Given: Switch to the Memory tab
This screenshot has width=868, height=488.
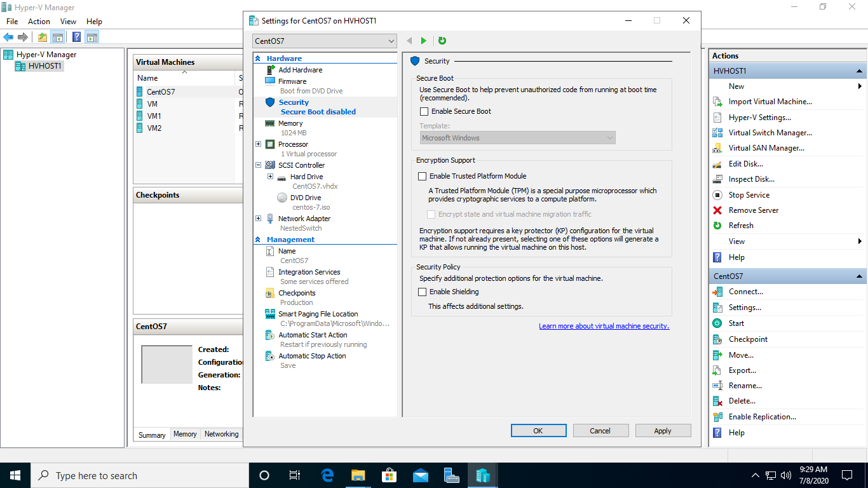Looking at the screenshot, I should (x=185, y=434).
